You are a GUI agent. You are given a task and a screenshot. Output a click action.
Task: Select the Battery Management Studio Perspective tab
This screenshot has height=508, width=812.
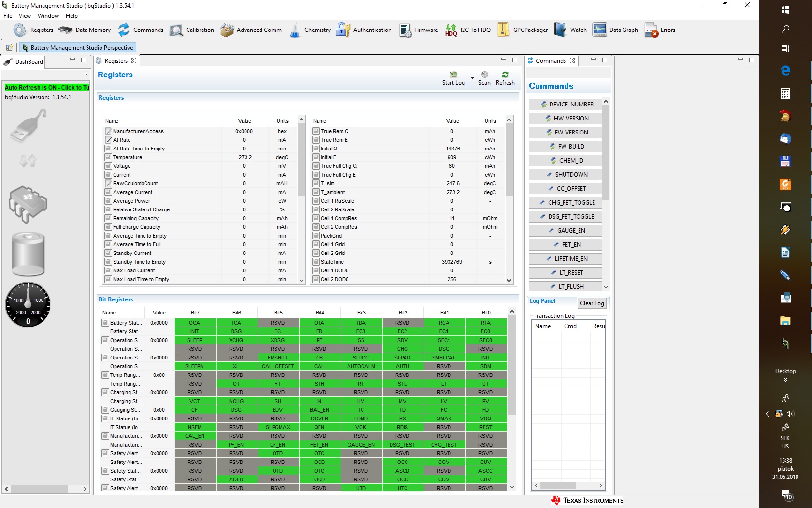pos(78,47)
